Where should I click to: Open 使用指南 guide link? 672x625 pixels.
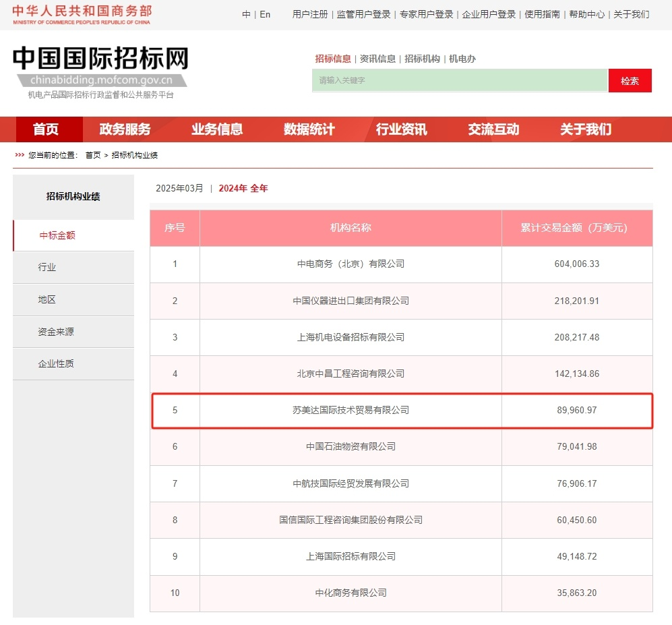coord(542,14)
